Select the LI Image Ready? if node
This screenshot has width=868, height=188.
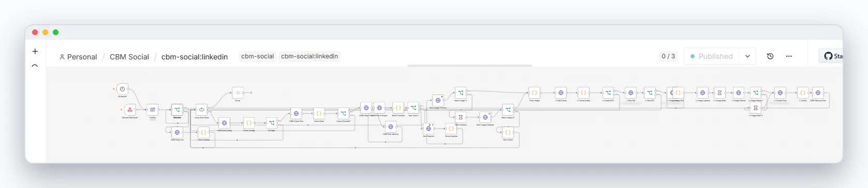756,92
